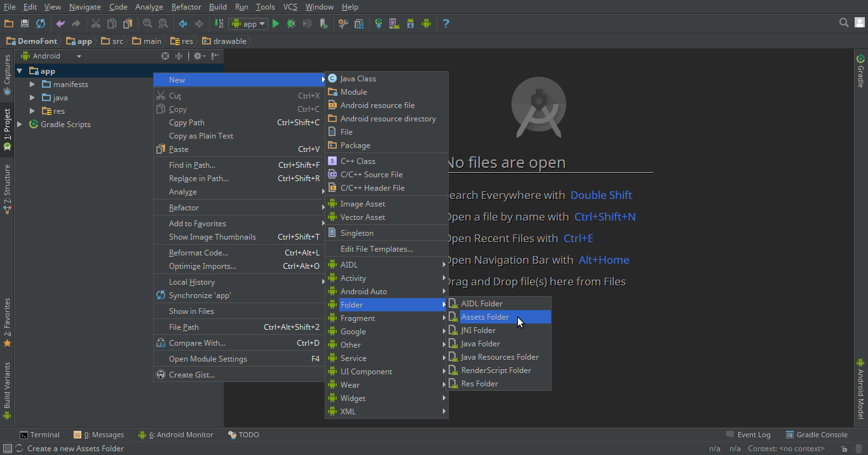
Task: Click the Build Variants side tab
Action: [7, 391]
